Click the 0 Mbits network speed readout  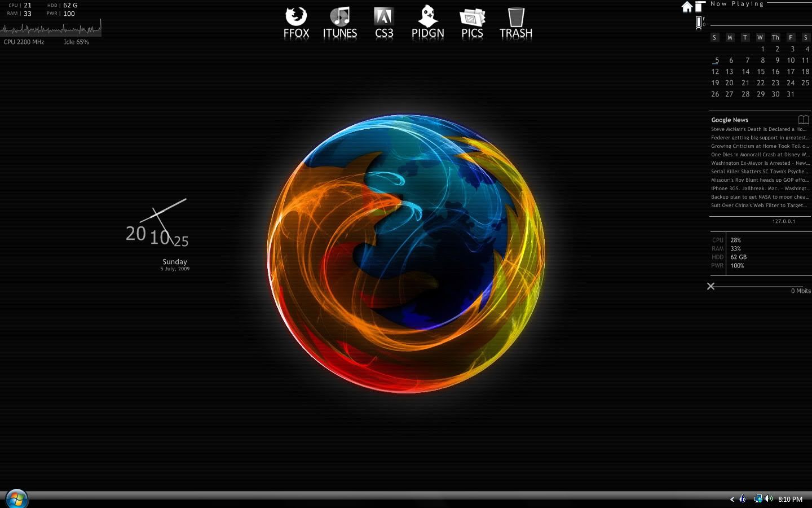click(x=801, y=291)
